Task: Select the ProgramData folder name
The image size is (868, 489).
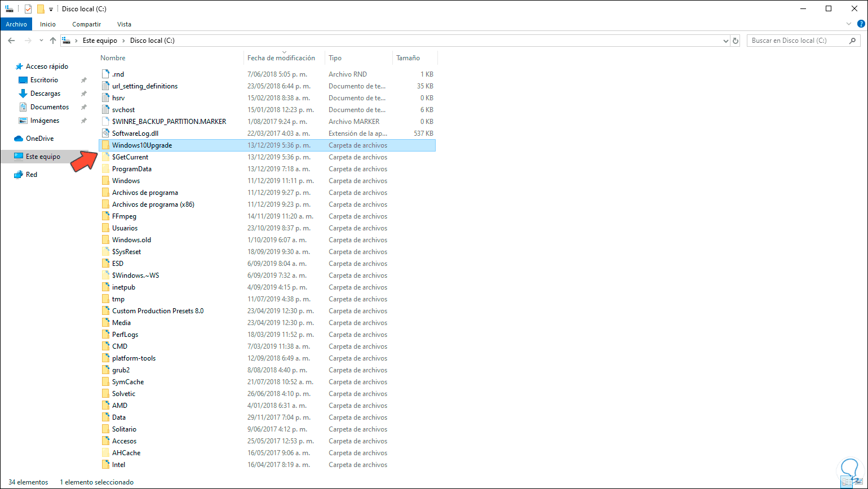Action: click(x=132, y=169)
